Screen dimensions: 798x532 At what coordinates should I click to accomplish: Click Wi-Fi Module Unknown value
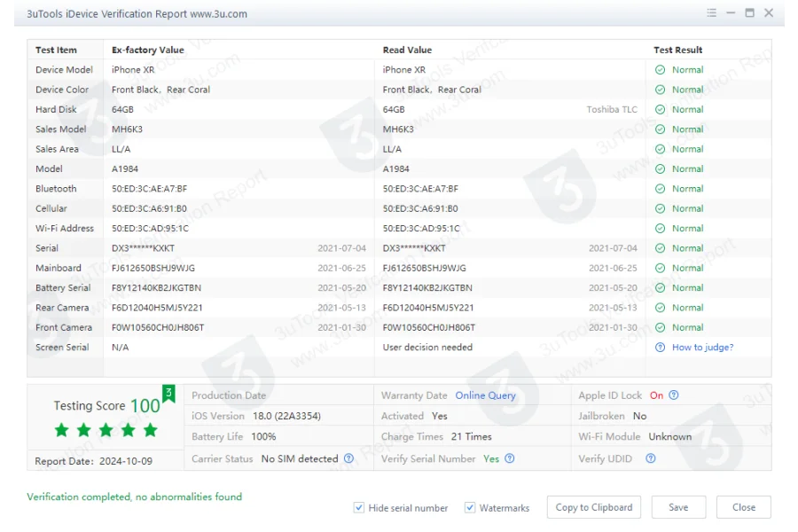pos(669,437)
